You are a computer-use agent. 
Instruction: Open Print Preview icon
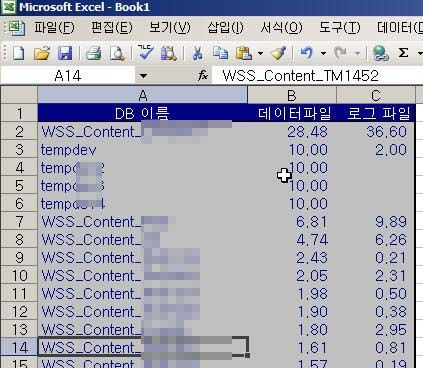pyautogui.click(x=117, y=53)
